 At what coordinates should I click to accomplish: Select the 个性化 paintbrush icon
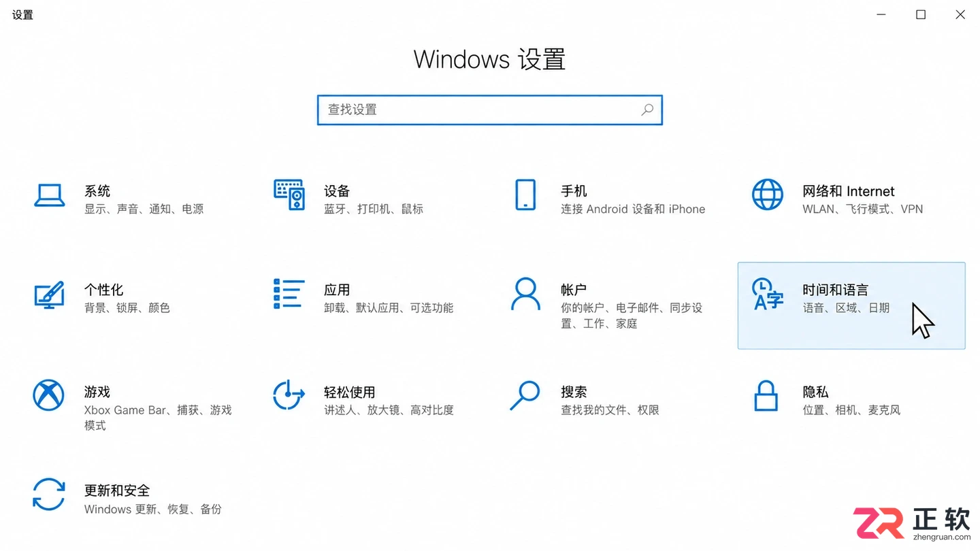[50, 295]
